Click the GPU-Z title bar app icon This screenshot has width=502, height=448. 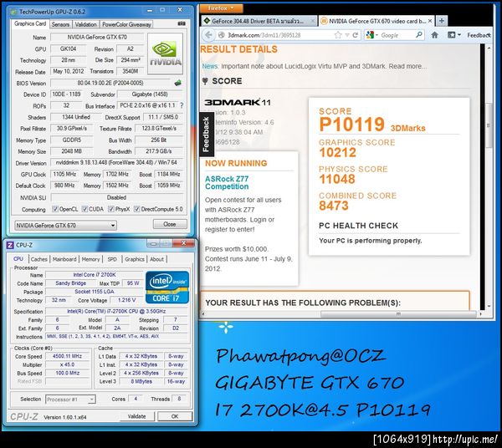tap(13, 12)
